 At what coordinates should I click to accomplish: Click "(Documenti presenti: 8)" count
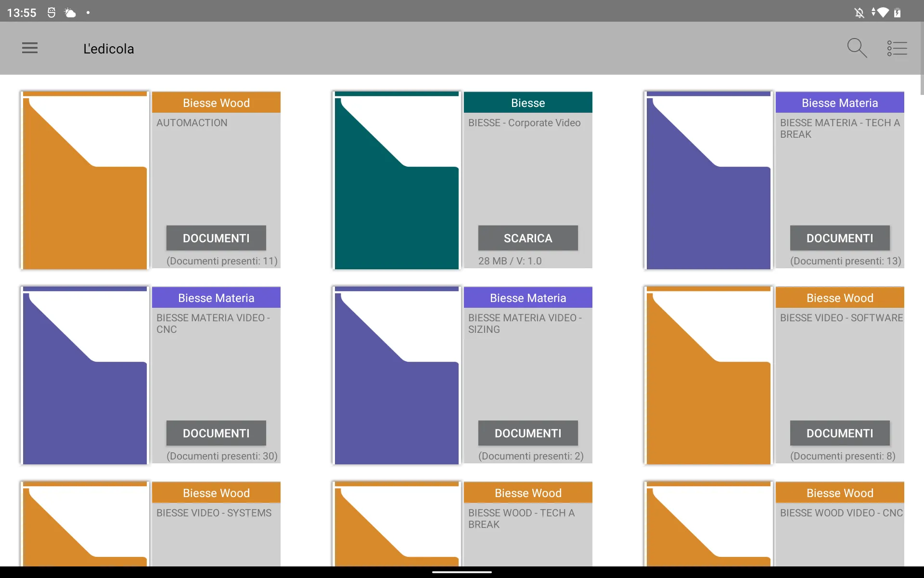pos(843,456)
